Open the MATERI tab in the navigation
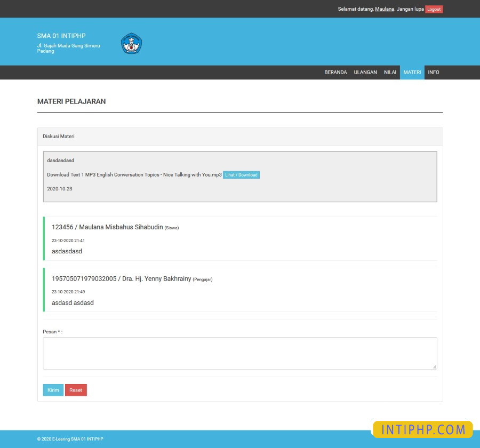Viewport: 480px width, 448px height. (412, 72)
